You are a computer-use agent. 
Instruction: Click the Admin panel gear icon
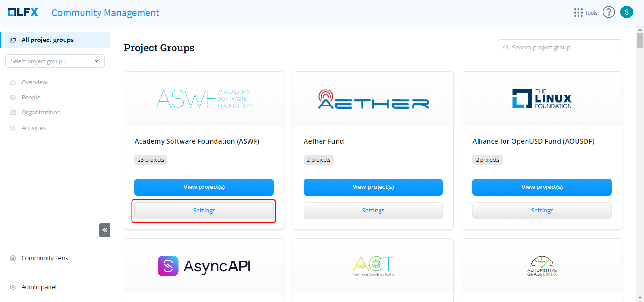point(13,287)
